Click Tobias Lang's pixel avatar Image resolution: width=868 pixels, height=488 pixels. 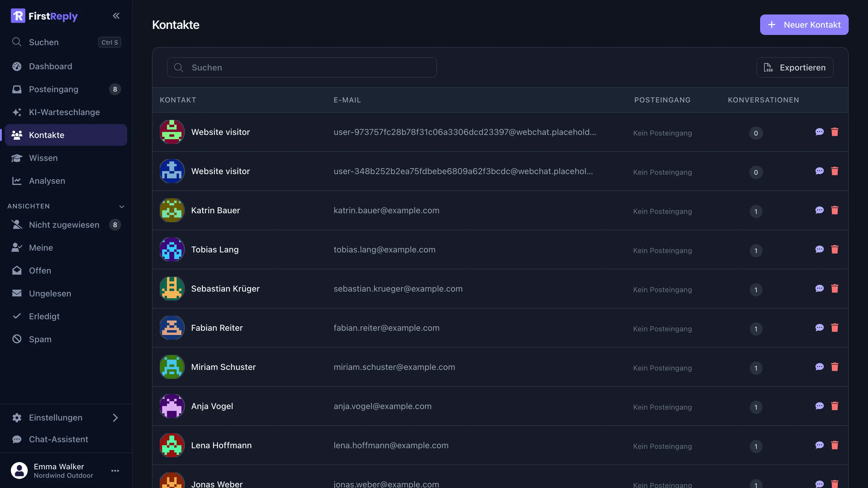click(172, 249)
